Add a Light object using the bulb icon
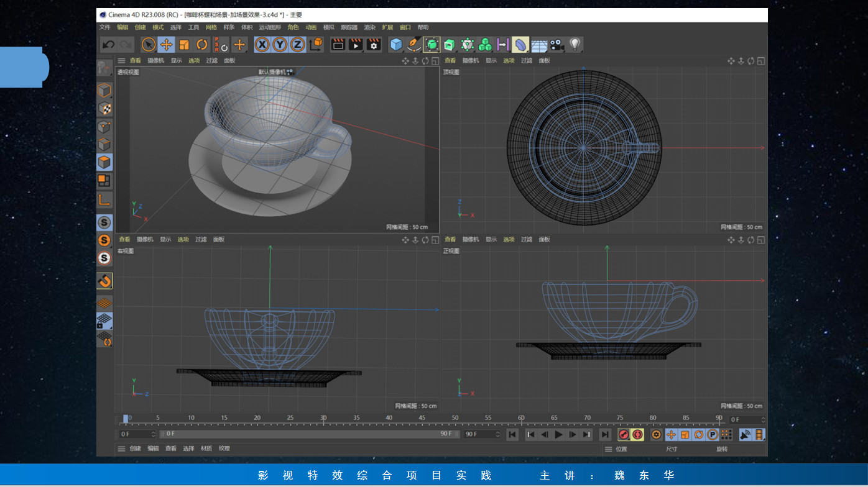Image resolution: width=868 pixels, height=487 pixels. coord(575,44)
